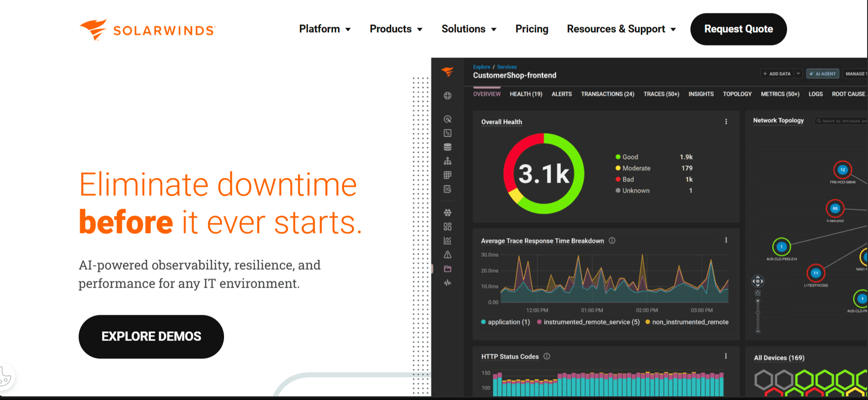Follow the Services breadcrumb link
Image resolution: width=868 pixels, height=400 pixels.
coord(506,67)
